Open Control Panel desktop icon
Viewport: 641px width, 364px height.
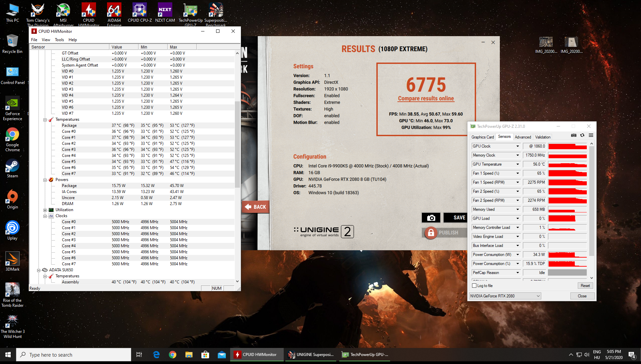12,75
